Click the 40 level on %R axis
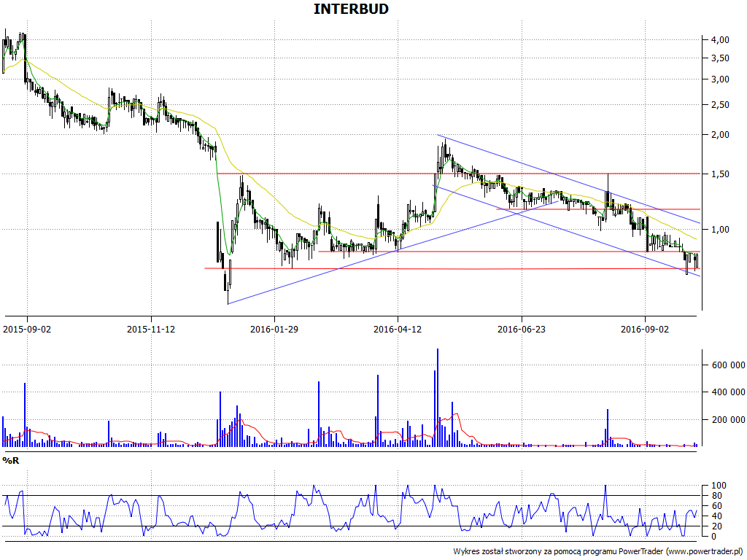747x560 pixels. (x=716, y=516)
